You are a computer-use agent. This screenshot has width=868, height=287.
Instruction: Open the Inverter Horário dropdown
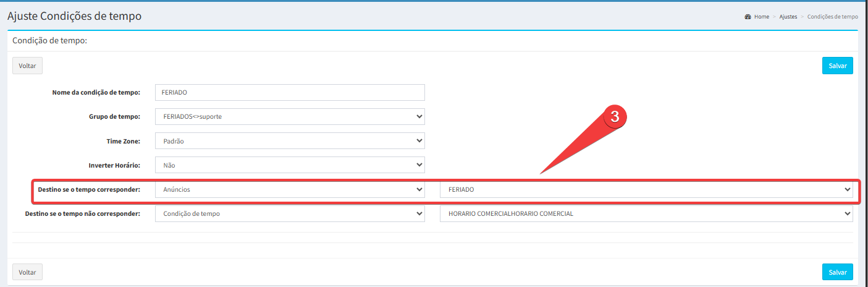coord(289,165)
